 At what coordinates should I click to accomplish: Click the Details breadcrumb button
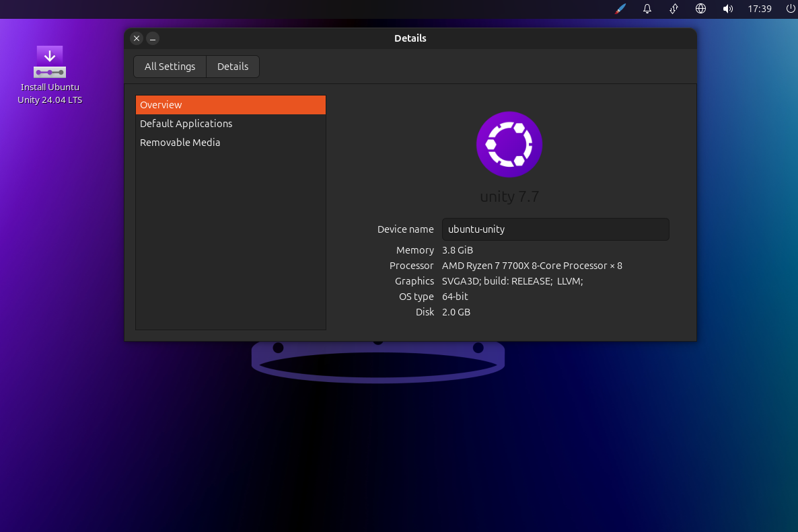233,67
